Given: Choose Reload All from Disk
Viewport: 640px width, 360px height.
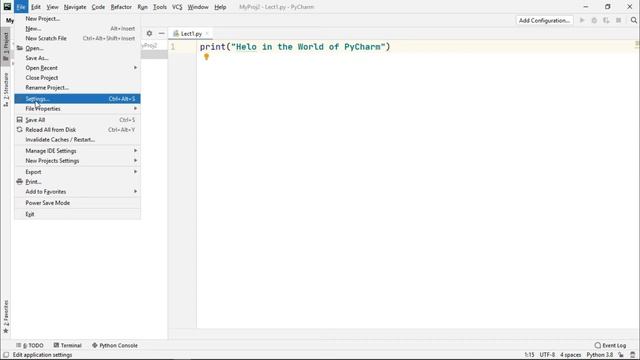Looking at the screenshot, I should point(78,129).
